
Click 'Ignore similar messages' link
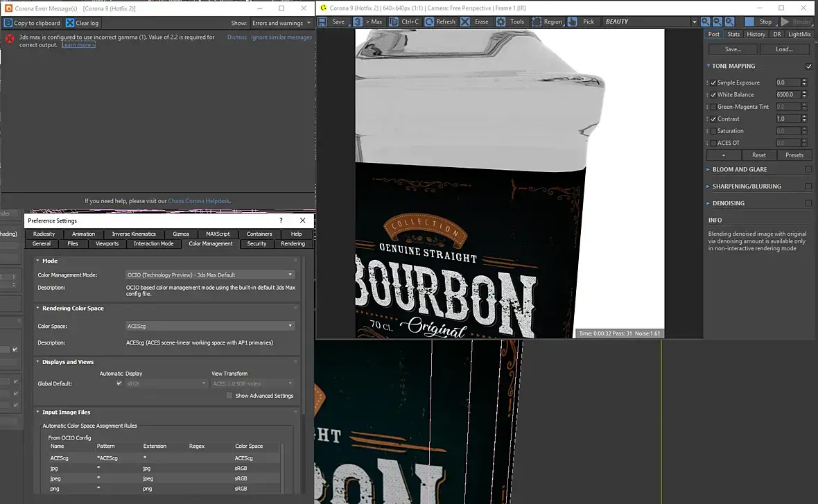pos(281,37)
